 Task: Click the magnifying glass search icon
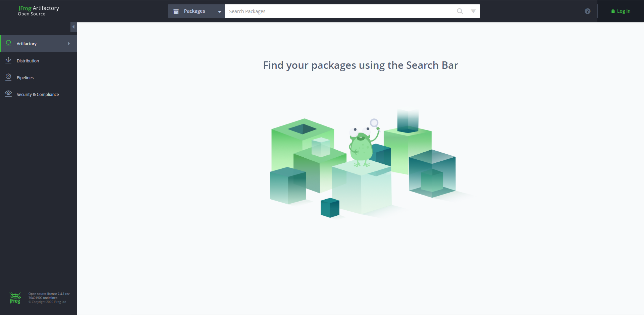460,11
